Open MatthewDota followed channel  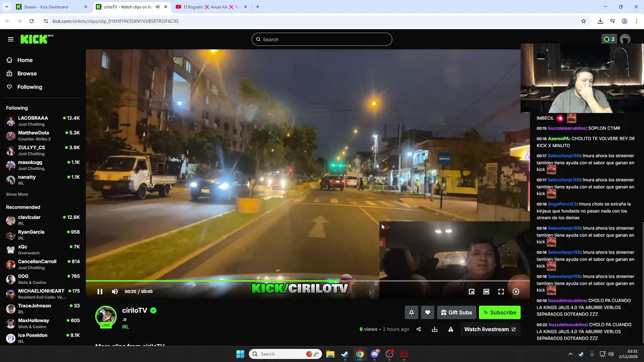click(x=43, y=136)
